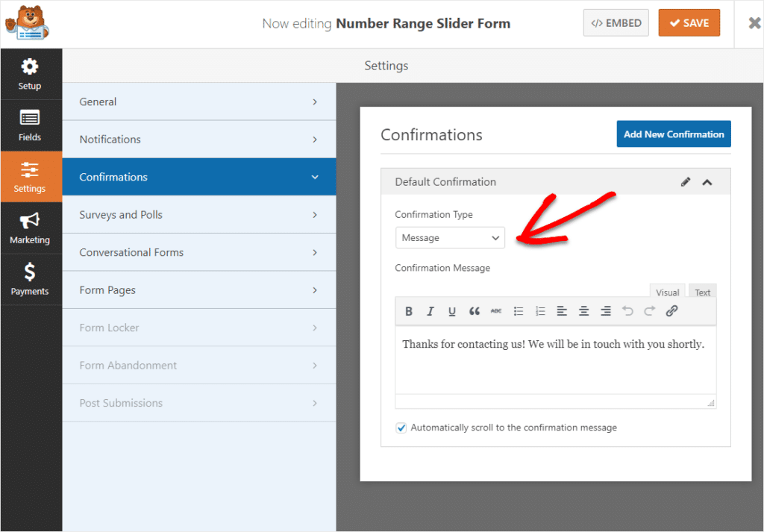Expand the Notifications settings section
The image size is (764, 532).
198,139
